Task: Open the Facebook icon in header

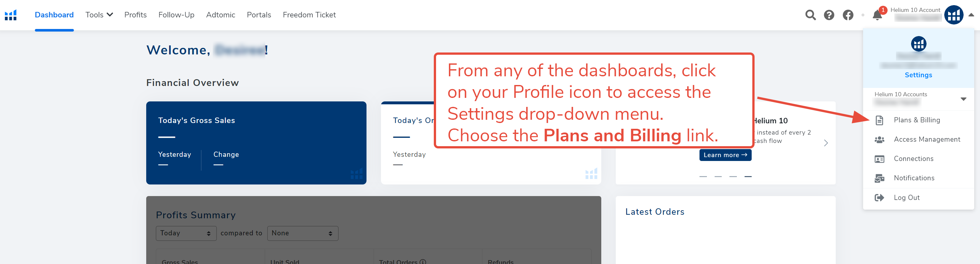Action: (x=848, y=15)
